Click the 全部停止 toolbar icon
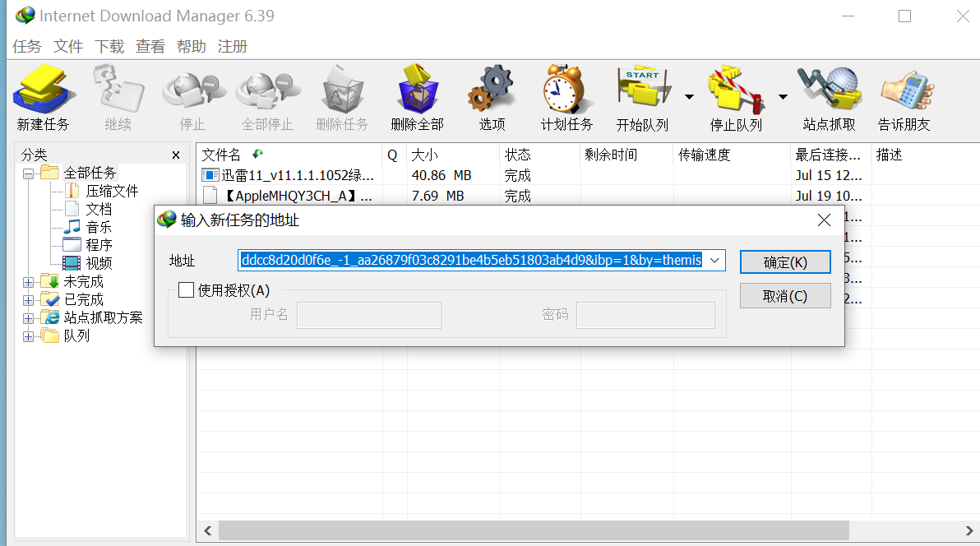The image size is (980, 546). [x=267, y=98]
